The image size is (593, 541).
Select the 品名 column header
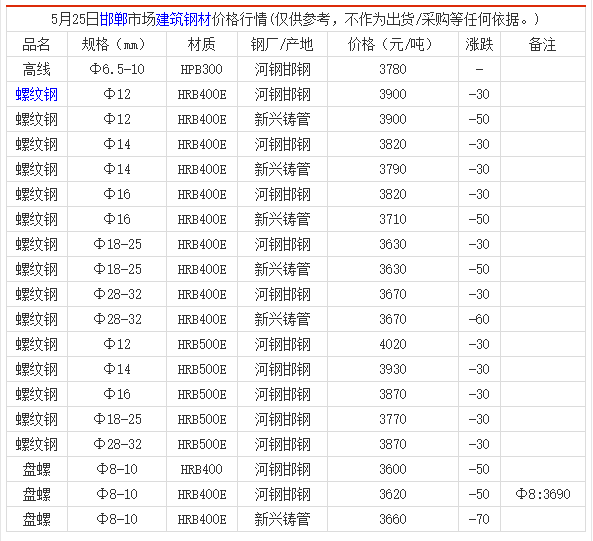(37, 44)
